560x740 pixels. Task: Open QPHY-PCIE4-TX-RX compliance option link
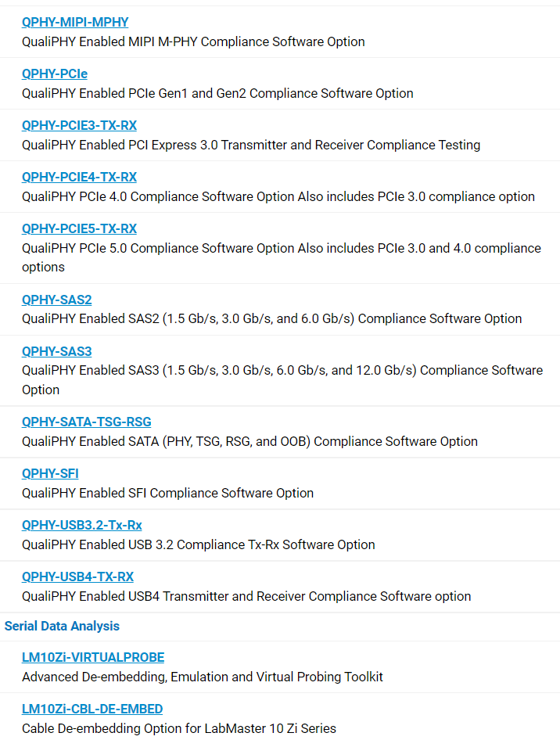tap(79, 177)
